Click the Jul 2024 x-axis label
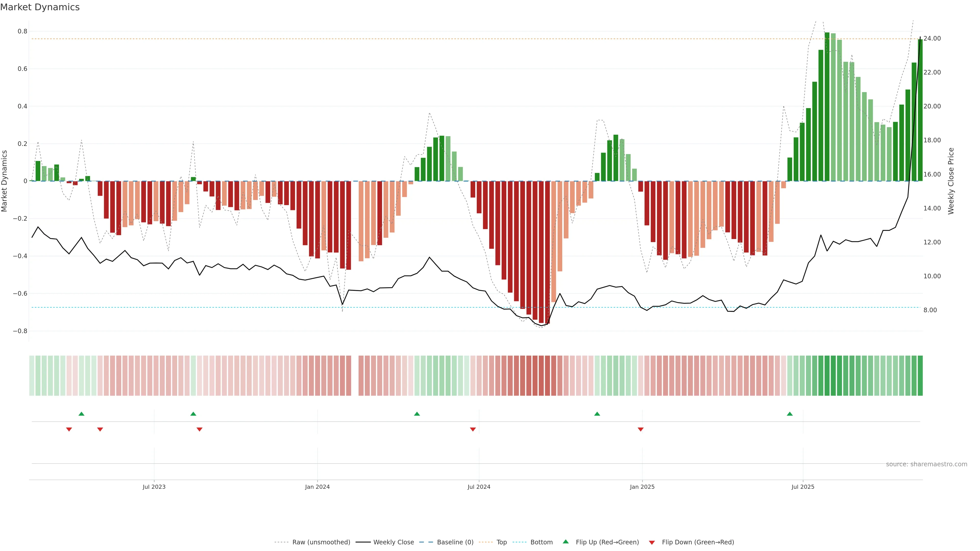 click(x=479, y=487)
